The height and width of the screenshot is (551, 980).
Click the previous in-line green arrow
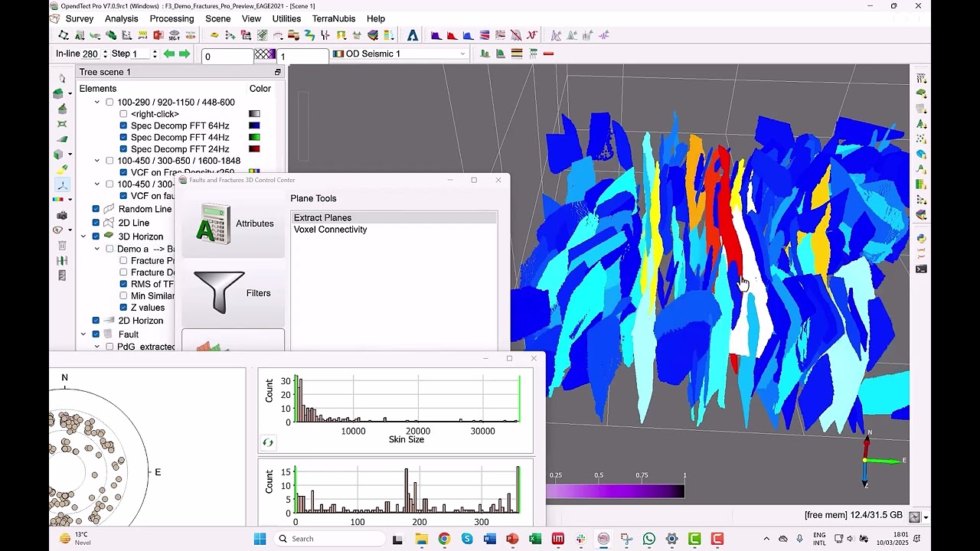(169, 54)
